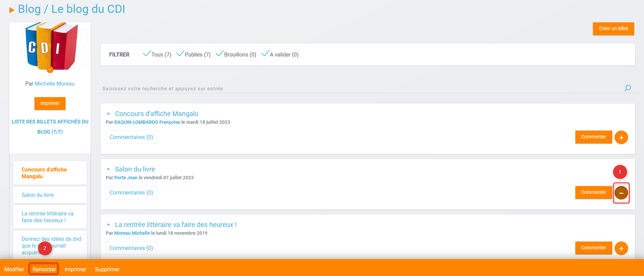This screenshot has height=276, width=644.
Task: Click the Créer un billet button
Action: pyautogui.click(x=613, y=29)
